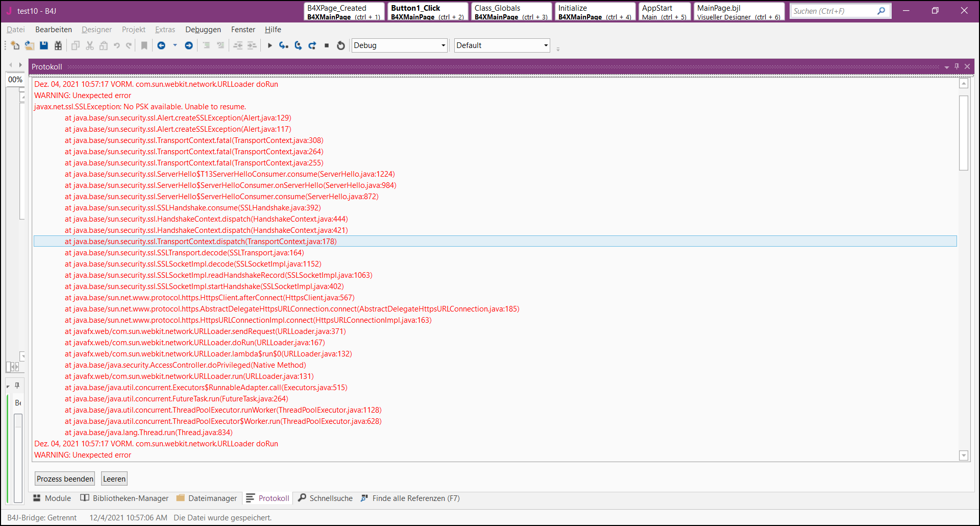Click the export as zip gift icon
Viewport: 980px width, 526px height.
click(58, 45)
